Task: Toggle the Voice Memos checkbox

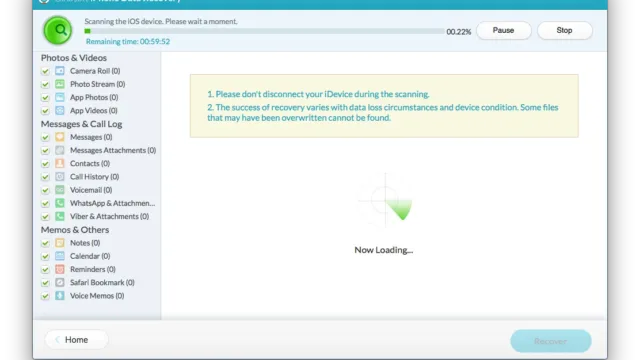Action: [x=45, y=296]
